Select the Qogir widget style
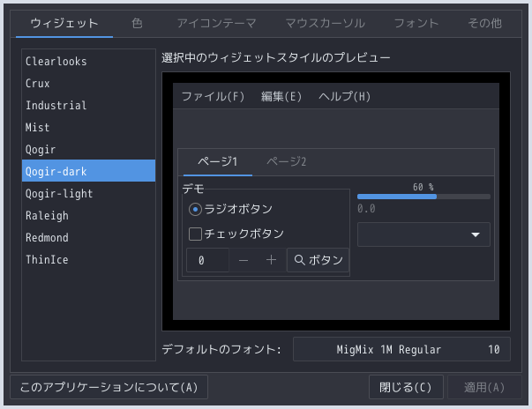The width and height of the screenshot is (532, 409). point(88,150)
